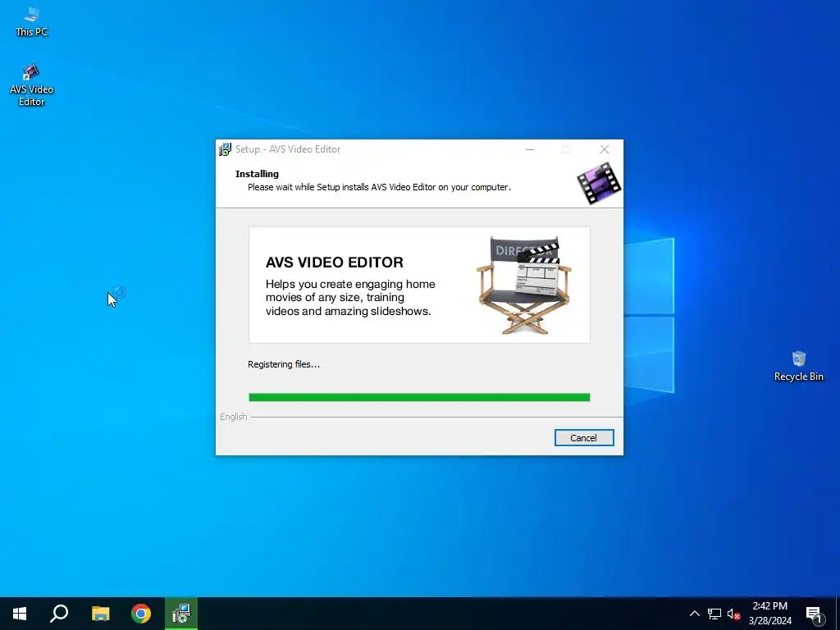Screen dimensions: 840x630
Task: Minimize the Setup window
Action: point(530,149)
